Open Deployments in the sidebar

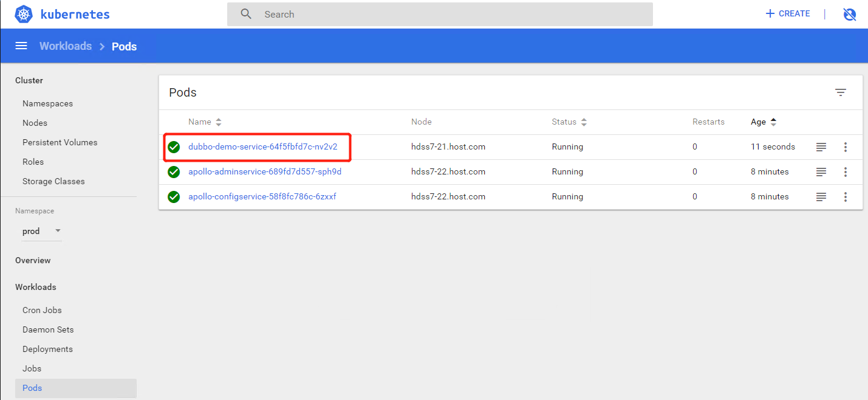tap(47, 349)
